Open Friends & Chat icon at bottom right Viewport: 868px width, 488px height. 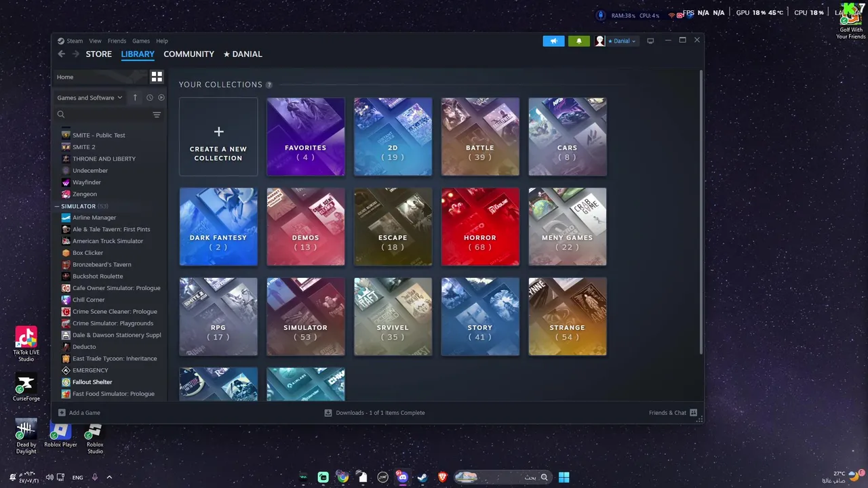(x=693, y=413)
